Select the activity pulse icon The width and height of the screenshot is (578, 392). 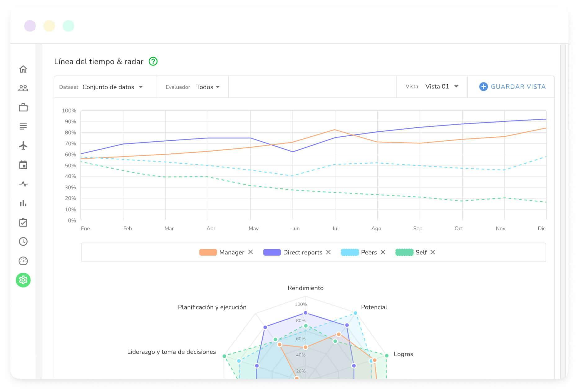click(24, 184)
